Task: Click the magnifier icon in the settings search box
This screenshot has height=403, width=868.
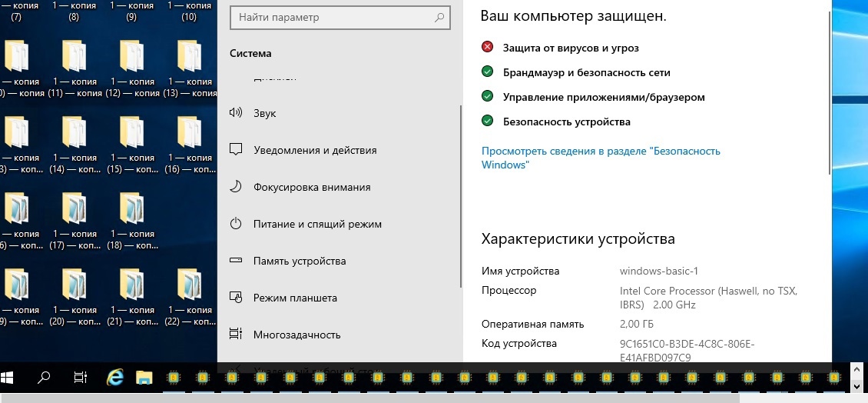Action: tap(439, 17)
